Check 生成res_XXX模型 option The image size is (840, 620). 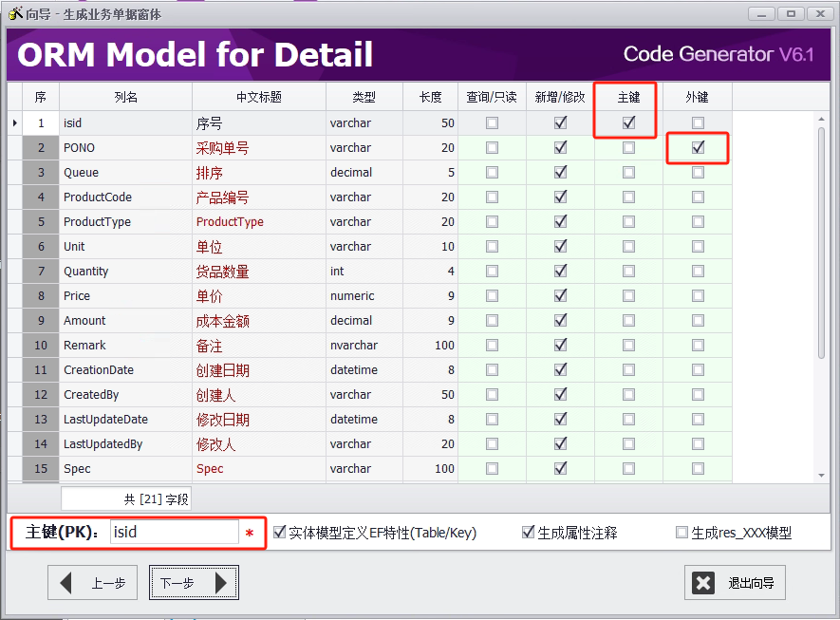pos(681,532)
